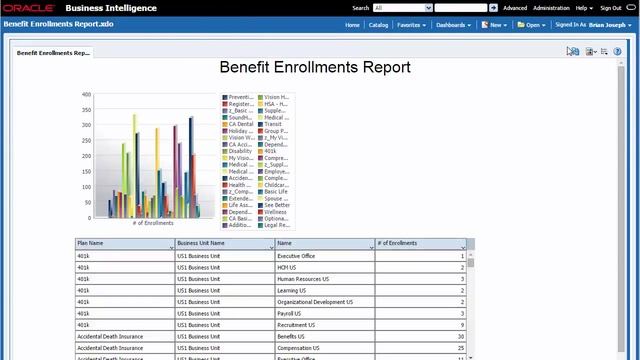Click the Executive Office cell in first row
This screenshot has height=360, width=640.
325,256
